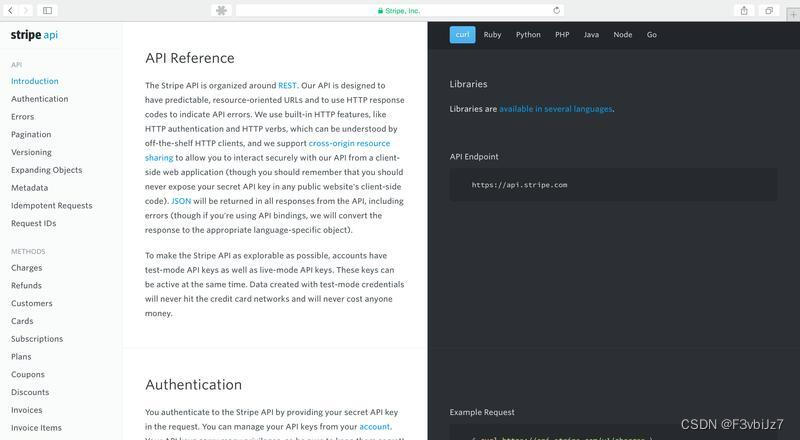Viewport: 800px width, 440px height.
Task: Follow the account link under Authentication
Action: [x=374, y=427]
